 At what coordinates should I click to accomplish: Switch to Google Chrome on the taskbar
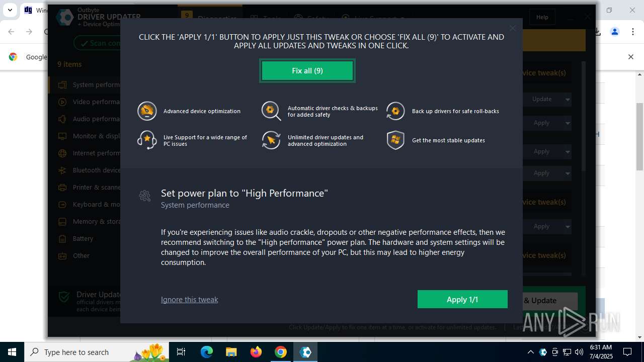tap(281, 352)
